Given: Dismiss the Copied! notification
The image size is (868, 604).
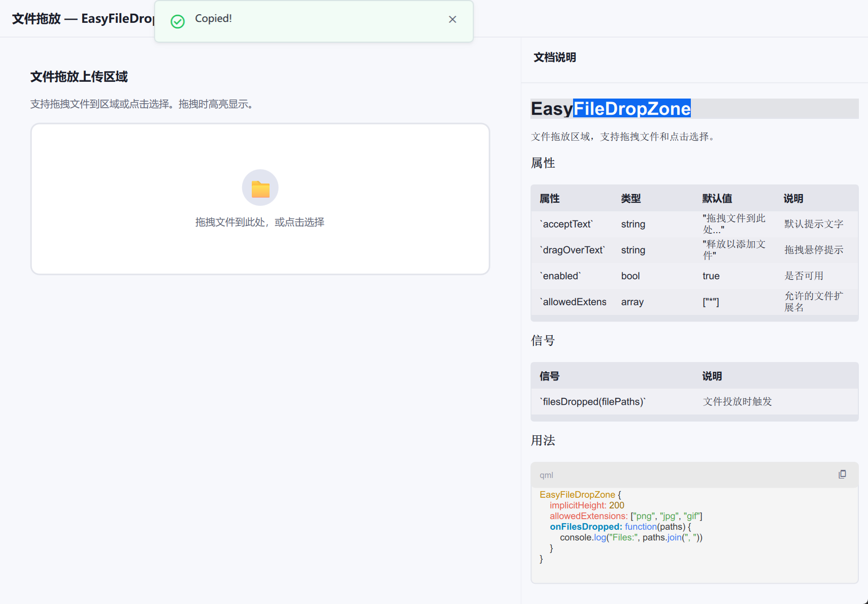Looking at the screenshot, I should click(452, 19).
